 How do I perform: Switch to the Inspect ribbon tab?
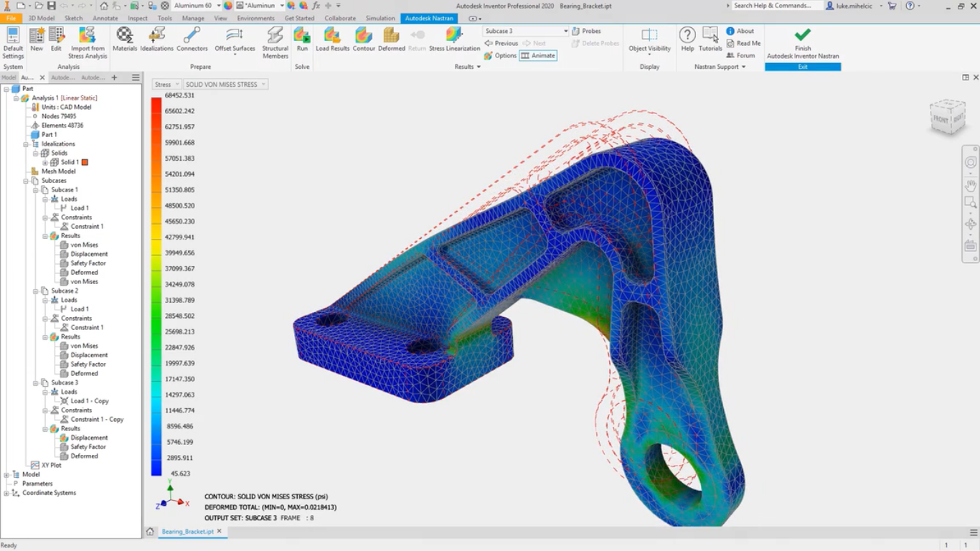(137, 18)
